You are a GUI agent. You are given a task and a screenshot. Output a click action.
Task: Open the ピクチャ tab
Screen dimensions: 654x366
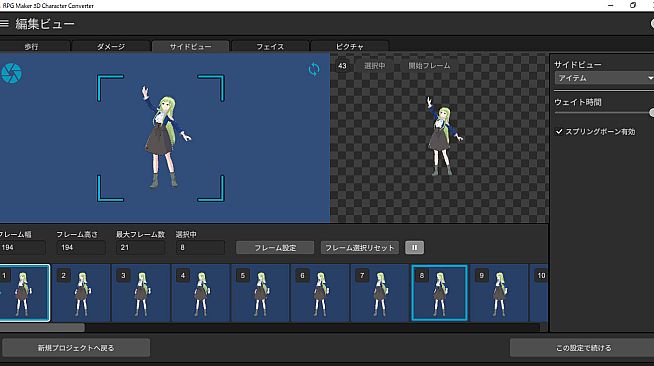tap(350, 46)
